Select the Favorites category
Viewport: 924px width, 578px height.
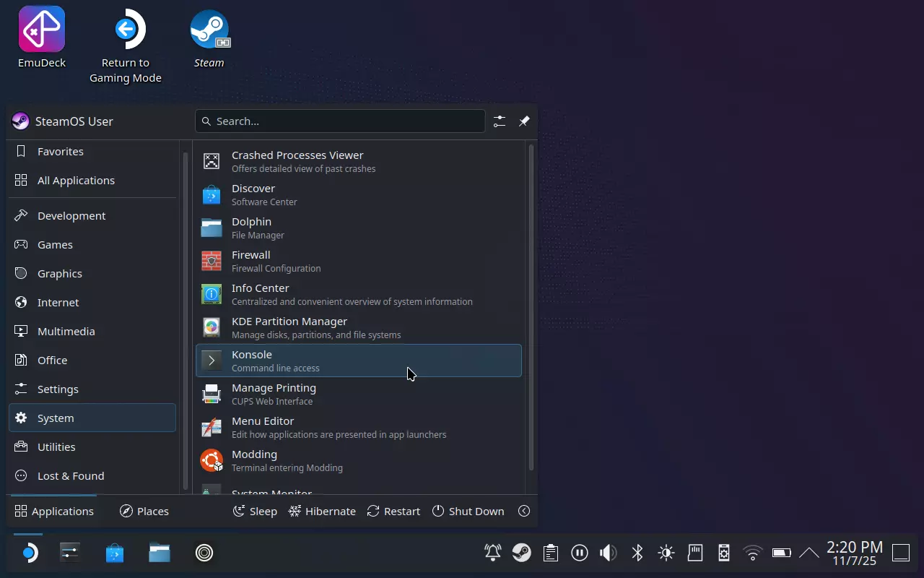tap(92, 152)
